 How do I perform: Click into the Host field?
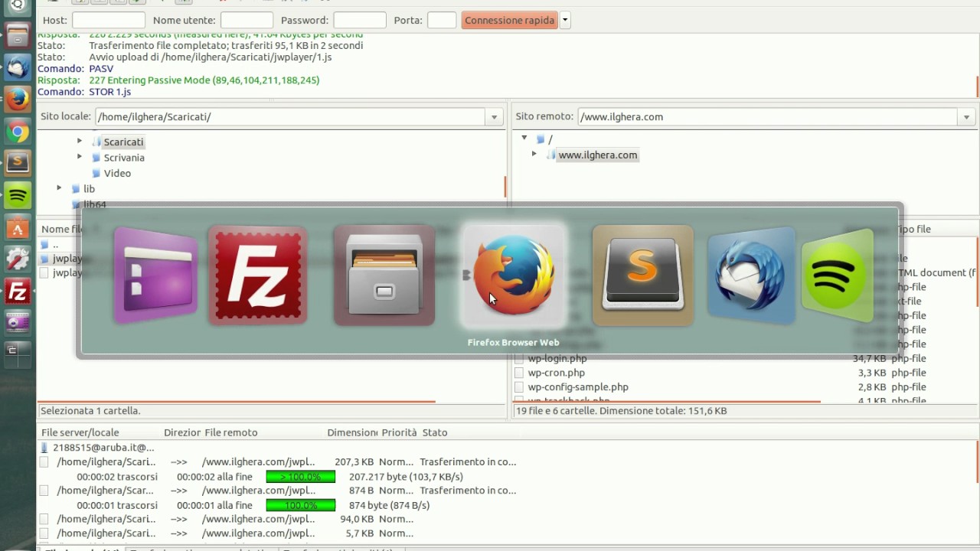pos(108,21)
